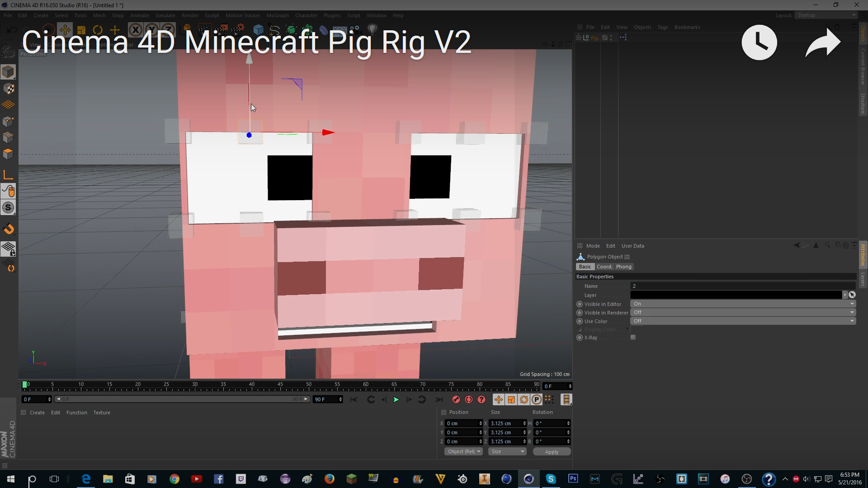Select Texture mode icon in left toolbar
Screen dimensions: 868x488
point(8,89)
